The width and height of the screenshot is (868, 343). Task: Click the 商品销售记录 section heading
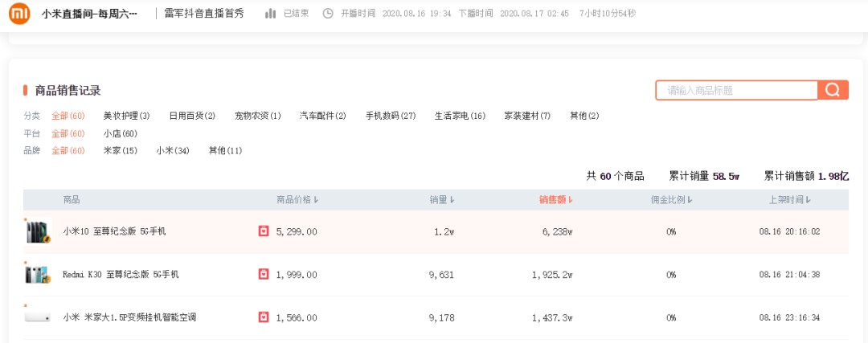coord(68,90)
